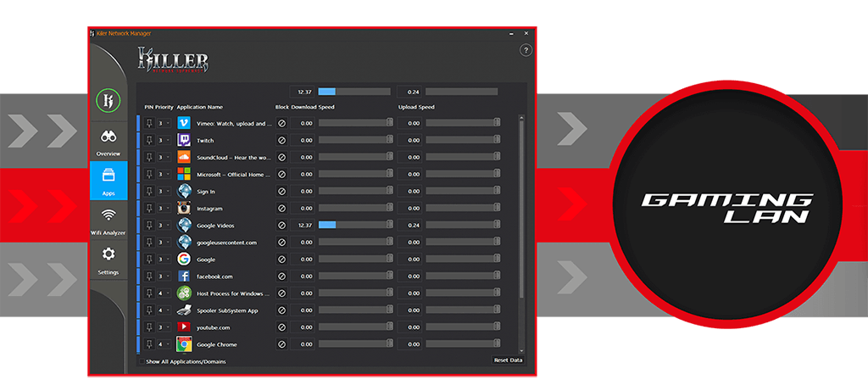The image size is (868, 391).
Task: Pin the Instagram application row
Action: point(149,208)
